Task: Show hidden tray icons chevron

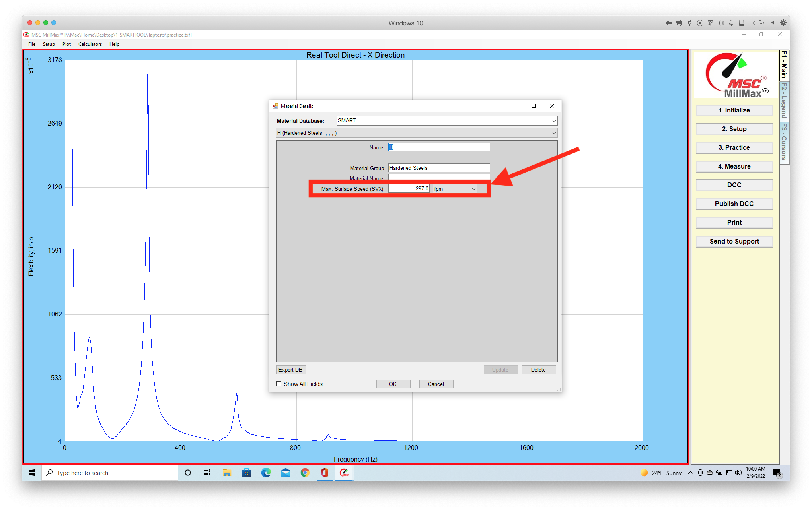Action: (x=691, y=473)
